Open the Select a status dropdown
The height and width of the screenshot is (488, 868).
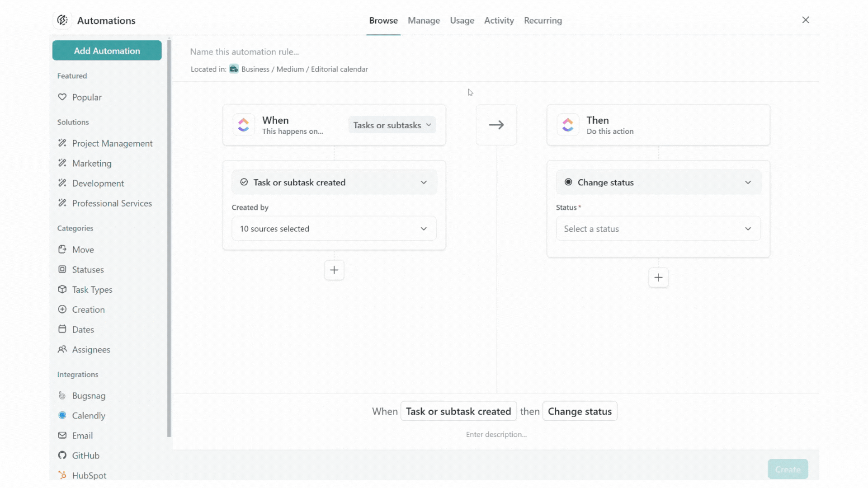pos(658,229)
